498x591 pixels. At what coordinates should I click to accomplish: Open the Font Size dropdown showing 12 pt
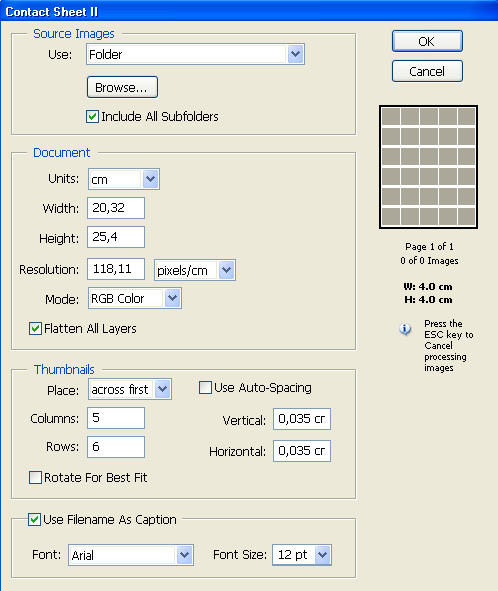[302, 555]
